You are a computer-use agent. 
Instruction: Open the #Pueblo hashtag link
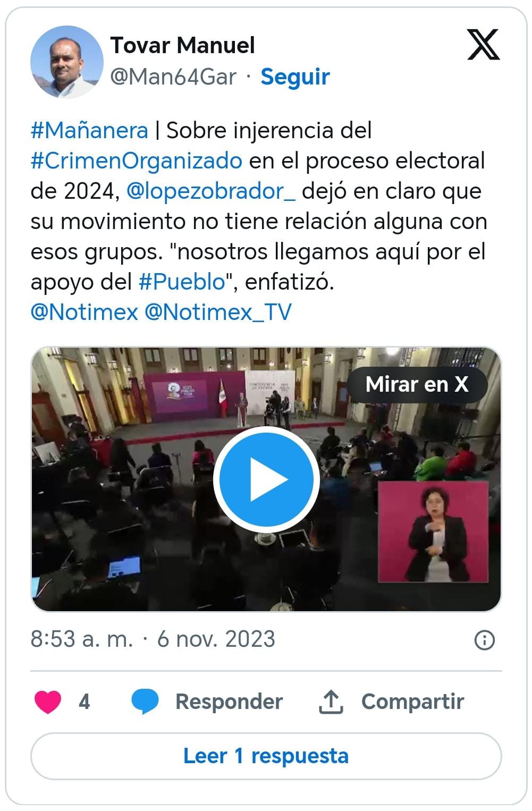[182, 282]
